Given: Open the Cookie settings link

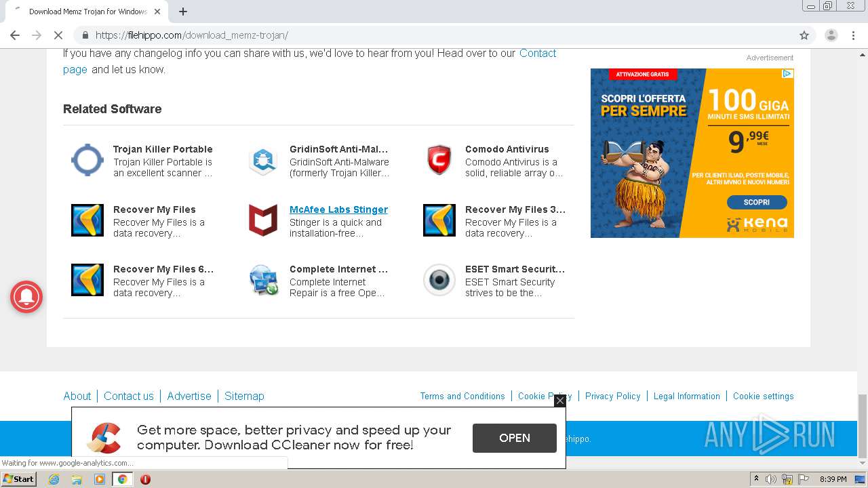Looking at the screenshot, I should click(x=763, y=396).
